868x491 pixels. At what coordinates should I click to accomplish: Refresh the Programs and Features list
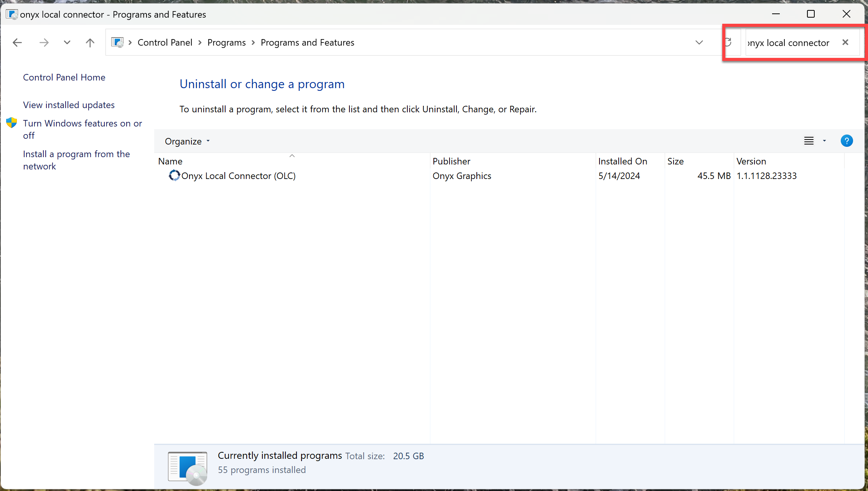(x=728, y=42)
